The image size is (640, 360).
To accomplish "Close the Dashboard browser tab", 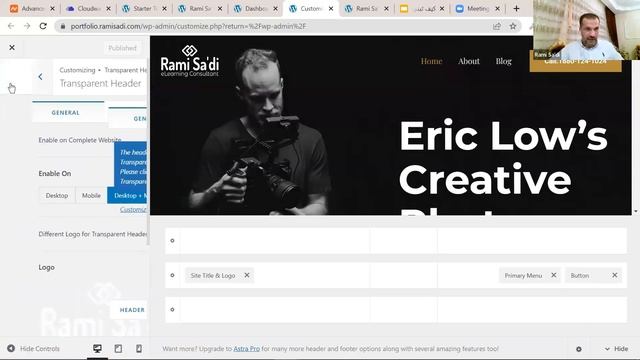I will point(276,9).
